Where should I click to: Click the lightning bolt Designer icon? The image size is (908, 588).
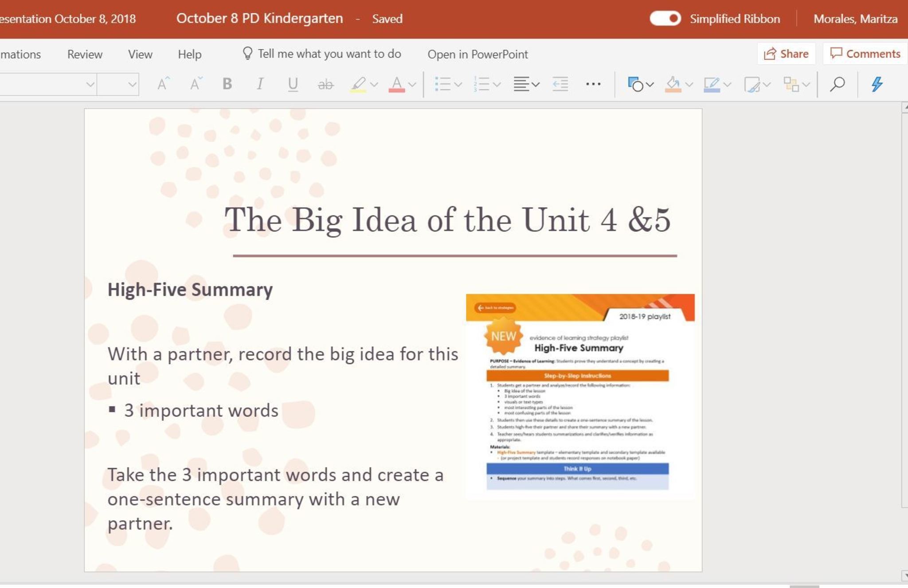coord(877,84)
